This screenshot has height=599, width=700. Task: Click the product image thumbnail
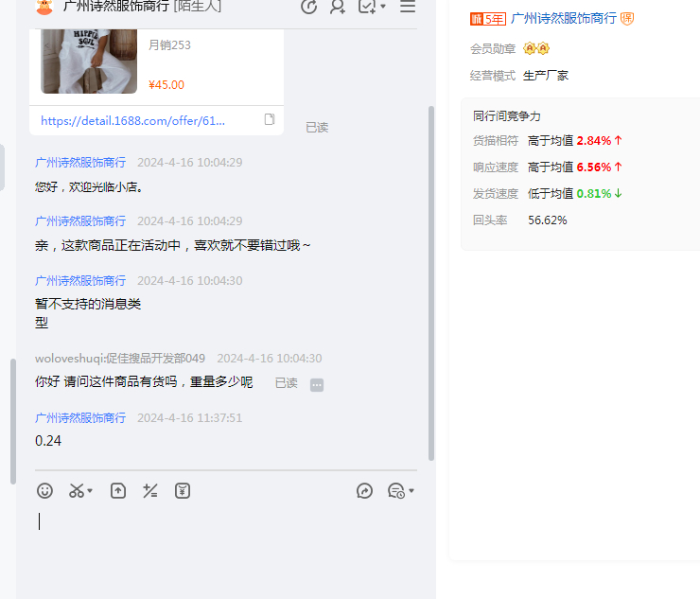89,61
